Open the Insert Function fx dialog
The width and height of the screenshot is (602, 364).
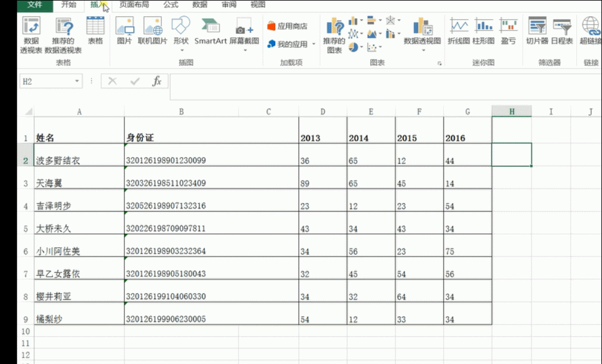coord(157,81)
